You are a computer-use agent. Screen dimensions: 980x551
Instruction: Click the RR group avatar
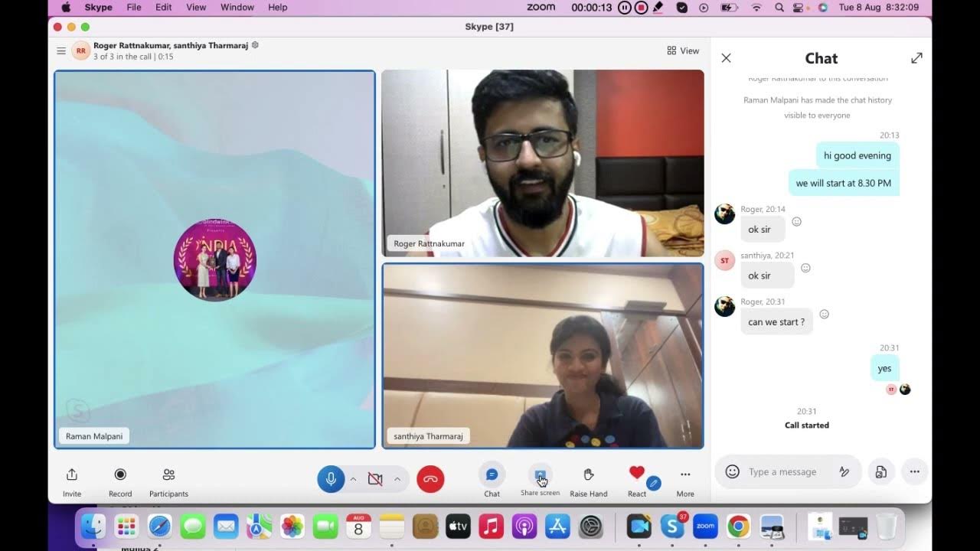(x=81, y=51)
